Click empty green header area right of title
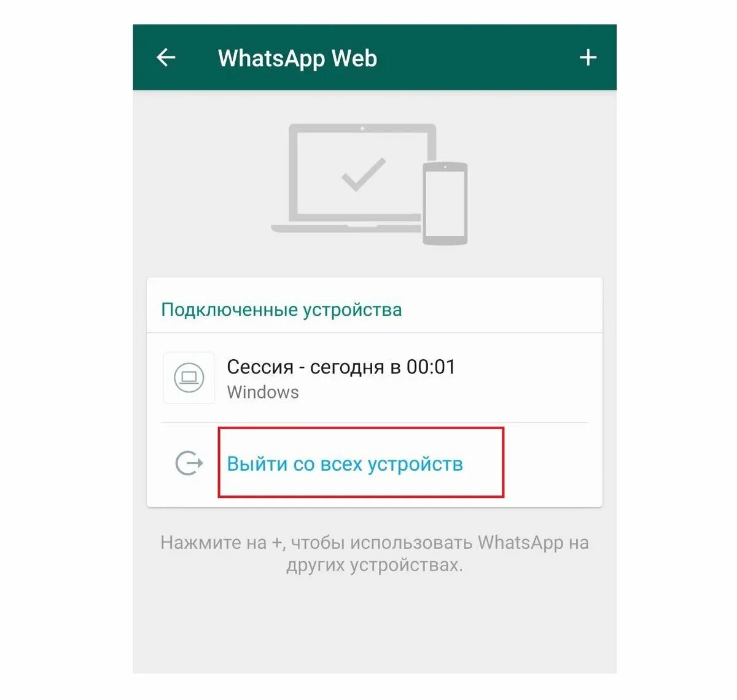Viewport: 737px width, 700px height. (x=479, y=58)
